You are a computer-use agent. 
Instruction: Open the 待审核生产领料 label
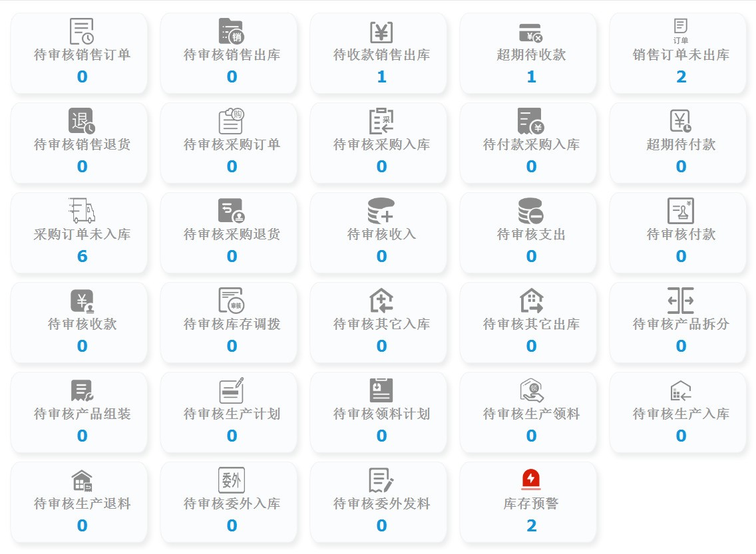point(531,414)
